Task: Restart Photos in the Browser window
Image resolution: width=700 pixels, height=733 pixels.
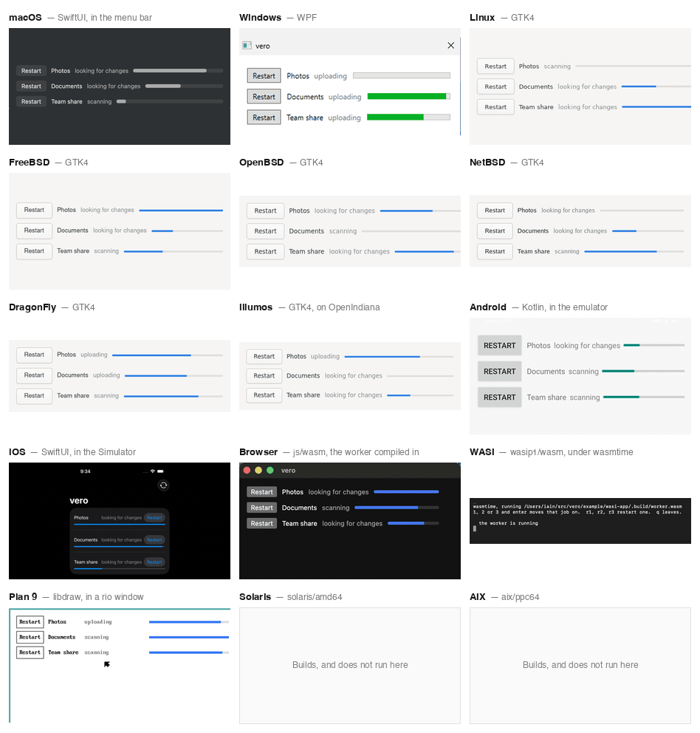Action: tap(261, 492)
